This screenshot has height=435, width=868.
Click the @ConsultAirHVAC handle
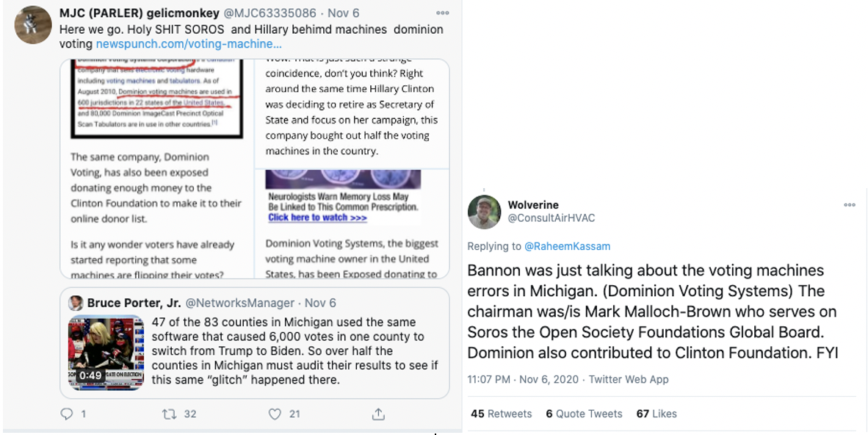pyautogui.click(x=551, y=218)
